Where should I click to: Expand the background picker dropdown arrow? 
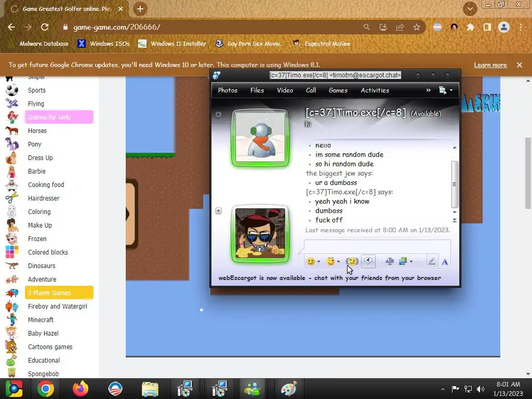(411, 262)
